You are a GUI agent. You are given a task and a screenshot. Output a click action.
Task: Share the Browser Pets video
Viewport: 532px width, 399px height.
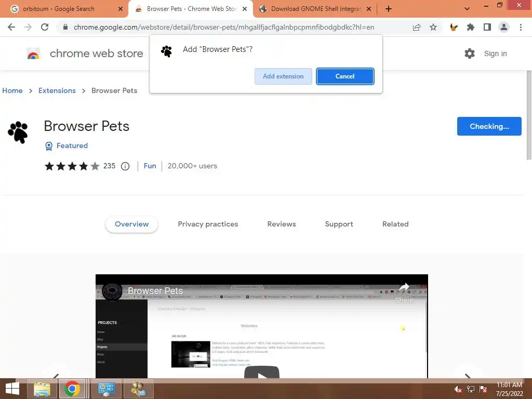404,293
